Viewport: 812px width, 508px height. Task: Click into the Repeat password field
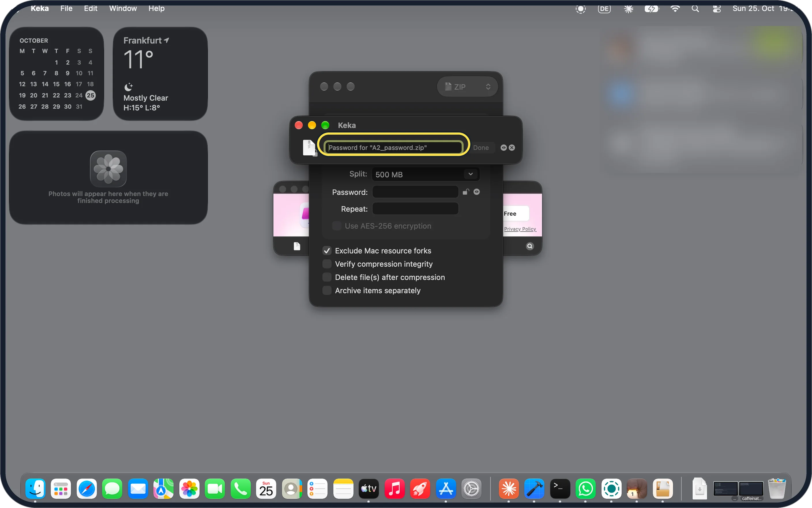(415, 209)
